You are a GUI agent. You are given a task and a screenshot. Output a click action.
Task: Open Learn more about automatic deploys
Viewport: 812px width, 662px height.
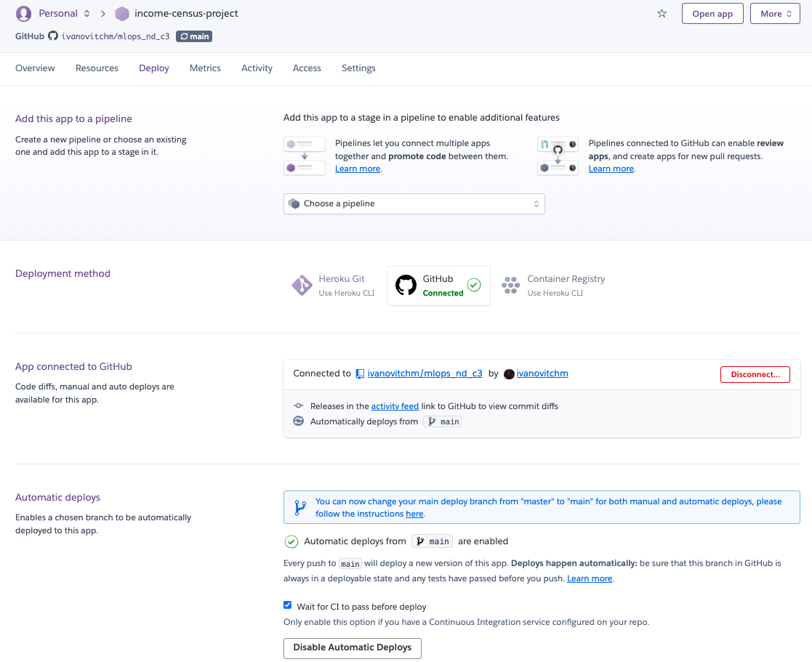[x=590, y=578]
